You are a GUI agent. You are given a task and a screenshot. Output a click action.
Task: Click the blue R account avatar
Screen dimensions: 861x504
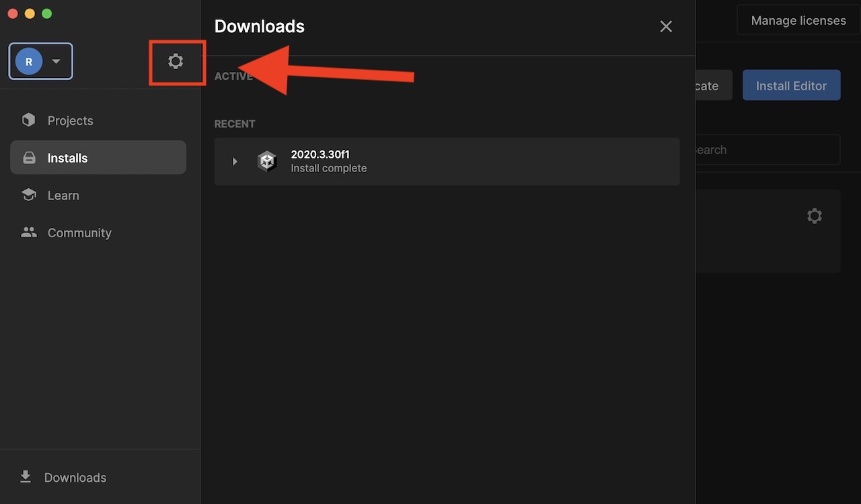pos(29,62)
